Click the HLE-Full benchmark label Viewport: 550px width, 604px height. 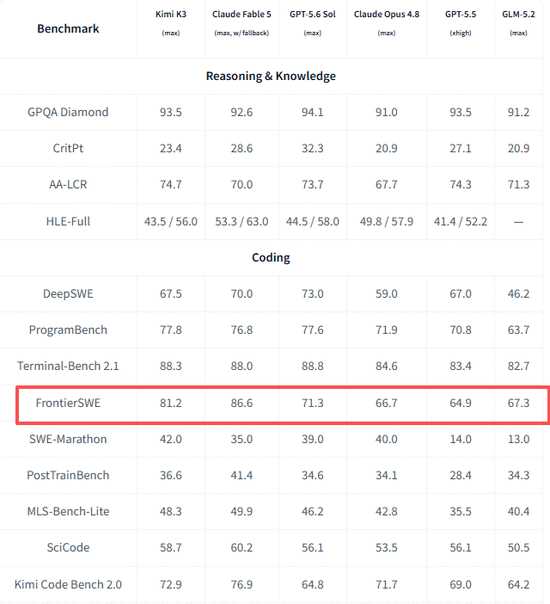click(68, 221)
